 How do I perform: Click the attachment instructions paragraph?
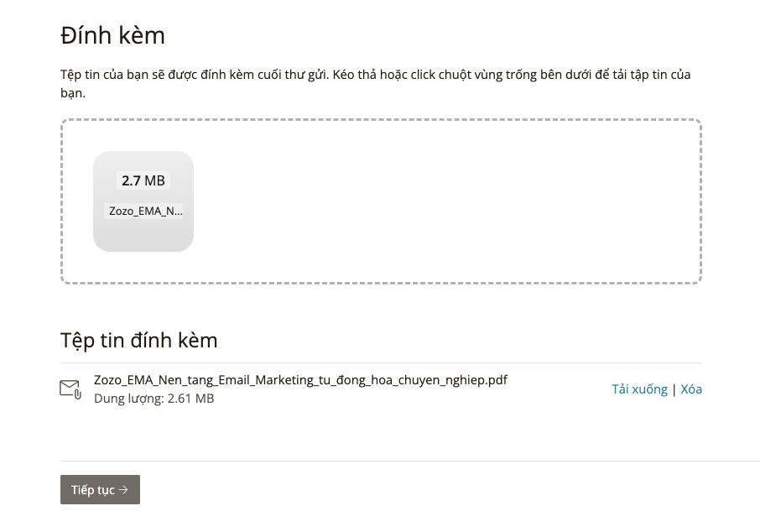point(376,83)
